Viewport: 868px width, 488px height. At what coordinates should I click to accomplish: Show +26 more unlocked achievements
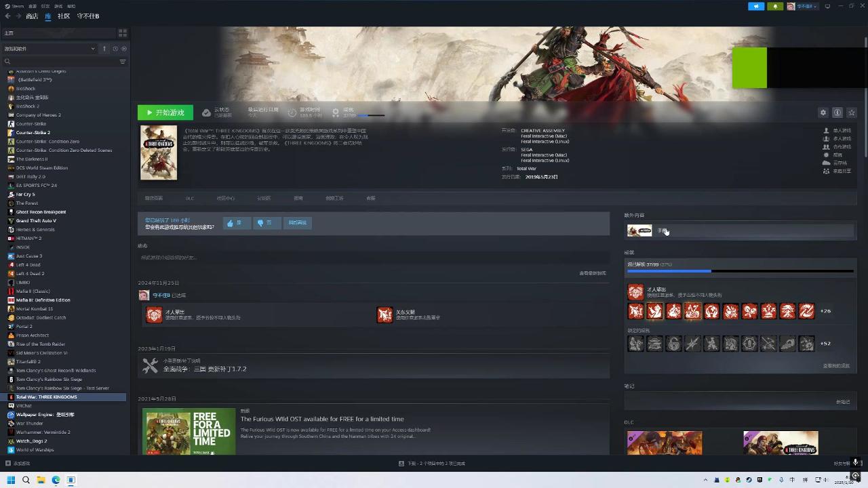click(825, 311)
